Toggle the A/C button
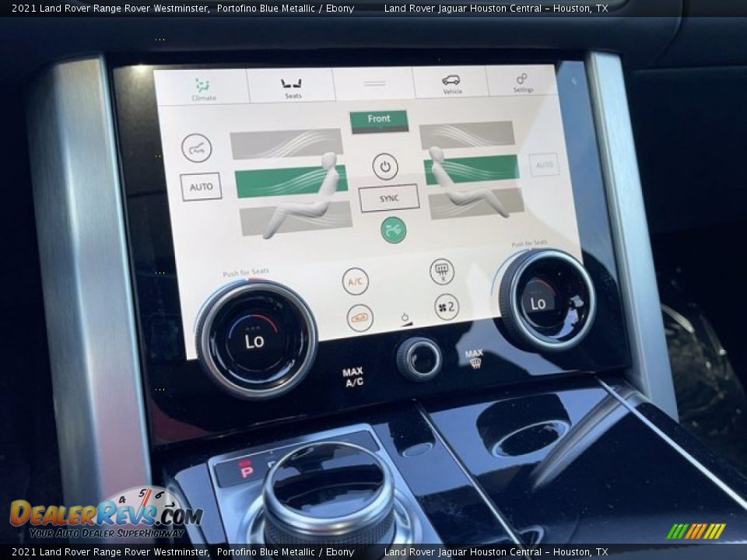Screen dimensions: 747x560 coord(356,281)
